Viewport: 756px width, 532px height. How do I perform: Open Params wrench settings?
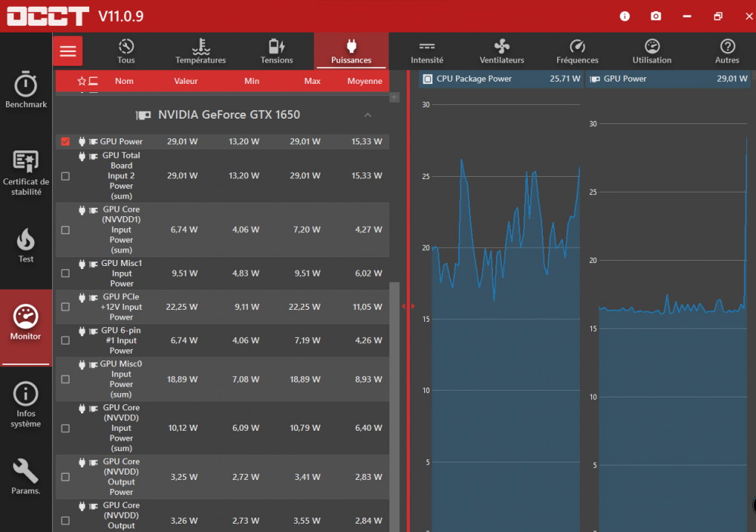click(x=26, y=476)
